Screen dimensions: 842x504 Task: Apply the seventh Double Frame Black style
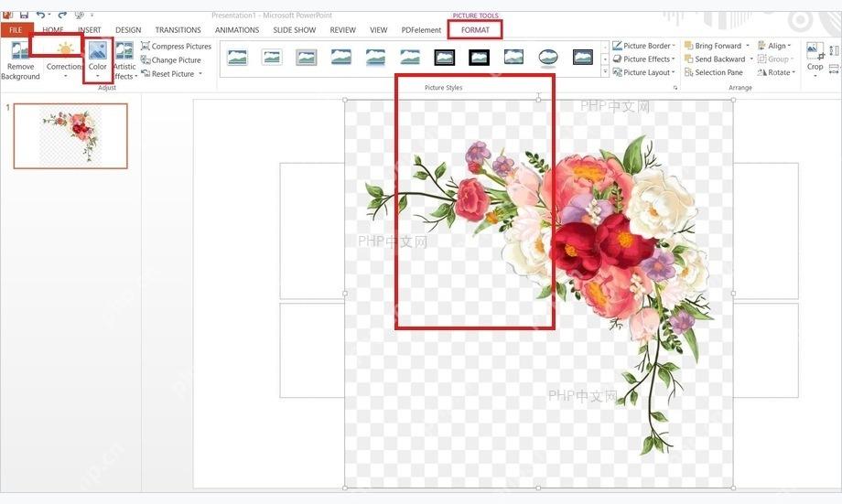tap(445, 57)
